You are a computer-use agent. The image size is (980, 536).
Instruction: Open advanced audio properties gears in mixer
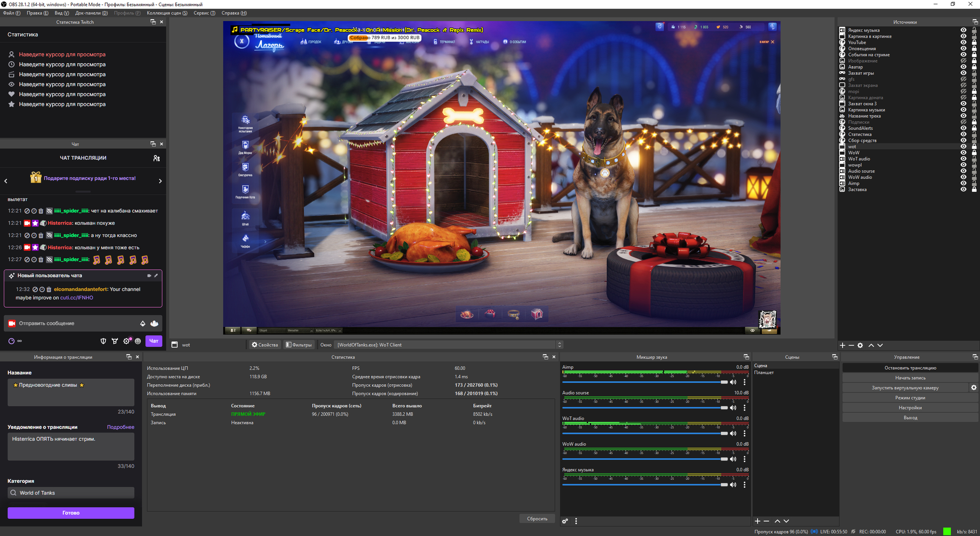click(x=565, y=521)
